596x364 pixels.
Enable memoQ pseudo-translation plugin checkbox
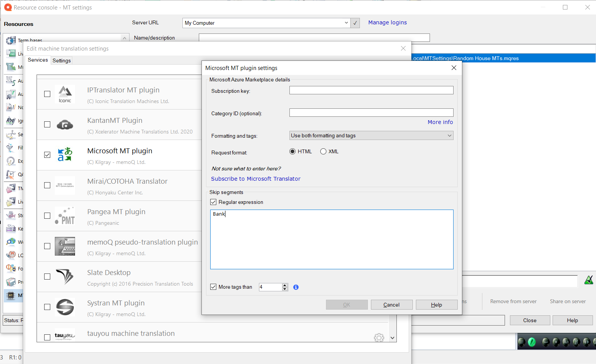click(47, 246)
